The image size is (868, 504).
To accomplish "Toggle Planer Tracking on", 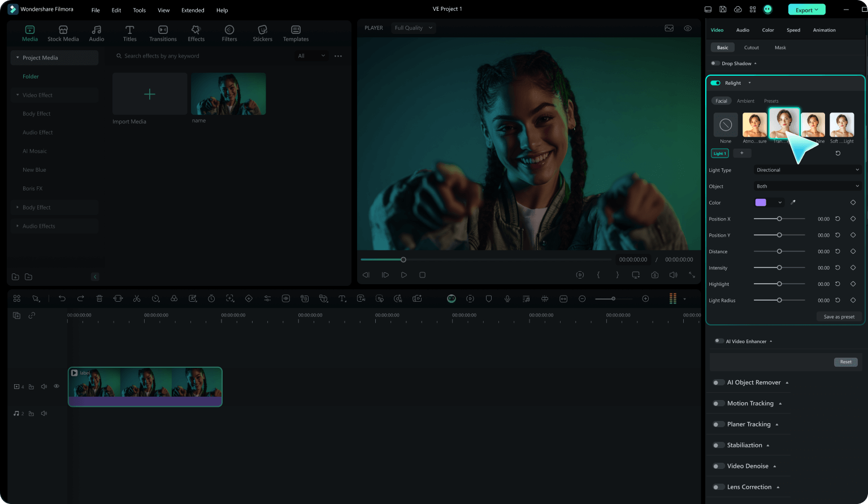I will pos(718,424).
